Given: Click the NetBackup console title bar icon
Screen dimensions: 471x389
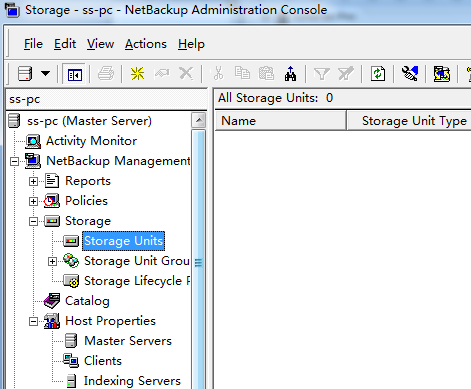Looking at the screenshot, I should [x=12, y=10].
